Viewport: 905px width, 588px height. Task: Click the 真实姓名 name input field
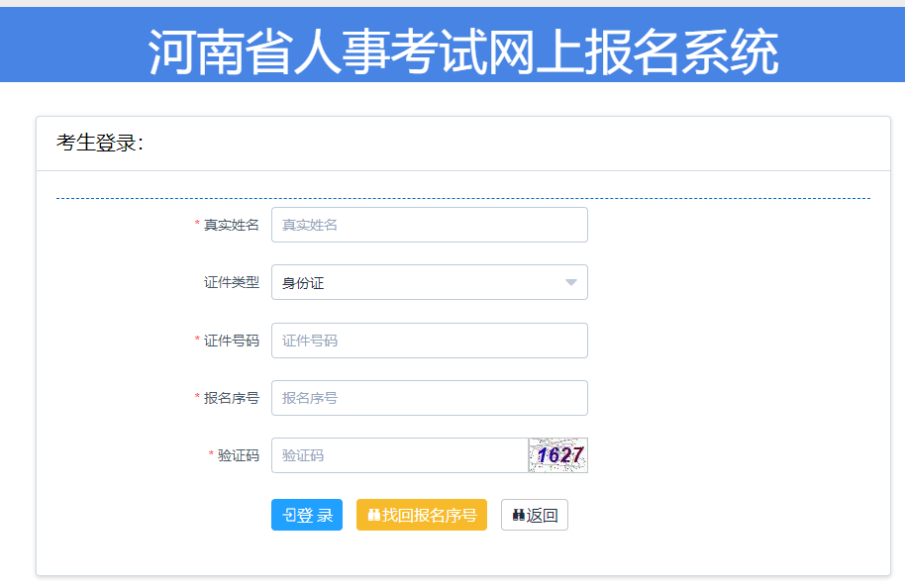(431, 225)
